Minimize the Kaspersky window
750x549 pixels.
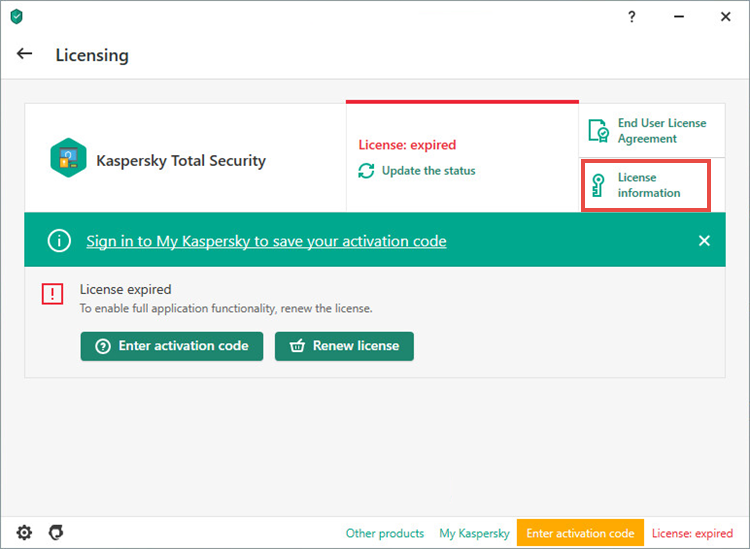pos(679,17)
